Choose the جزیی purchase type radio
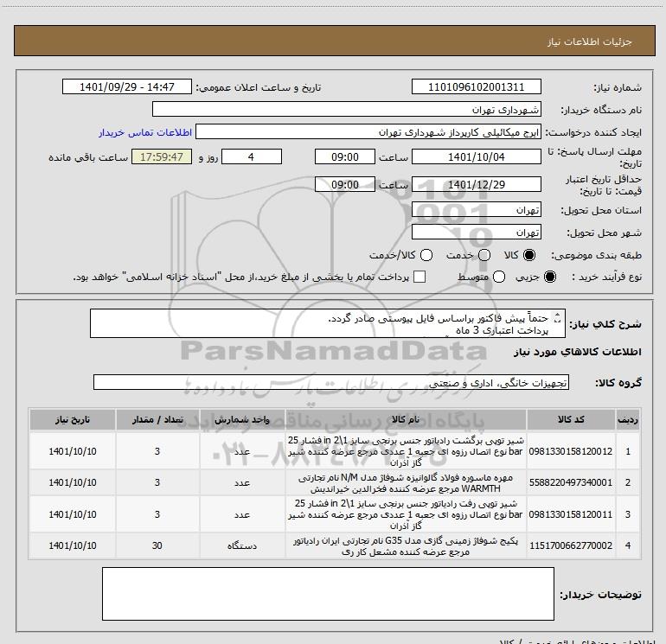The height and width of the screenshot is (644, 666). (549, 277)
